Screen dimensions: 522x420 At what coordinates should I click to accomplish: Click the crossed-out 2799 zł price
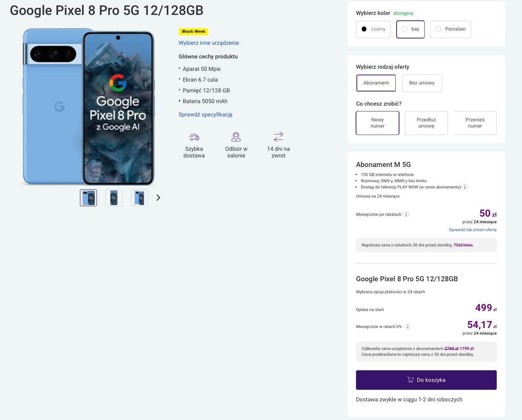pos(451,349)
